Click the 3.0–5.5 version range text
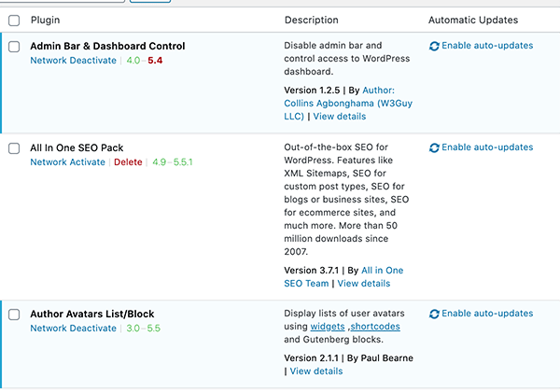The image size is (560, 392). click(x=143, y=329)
